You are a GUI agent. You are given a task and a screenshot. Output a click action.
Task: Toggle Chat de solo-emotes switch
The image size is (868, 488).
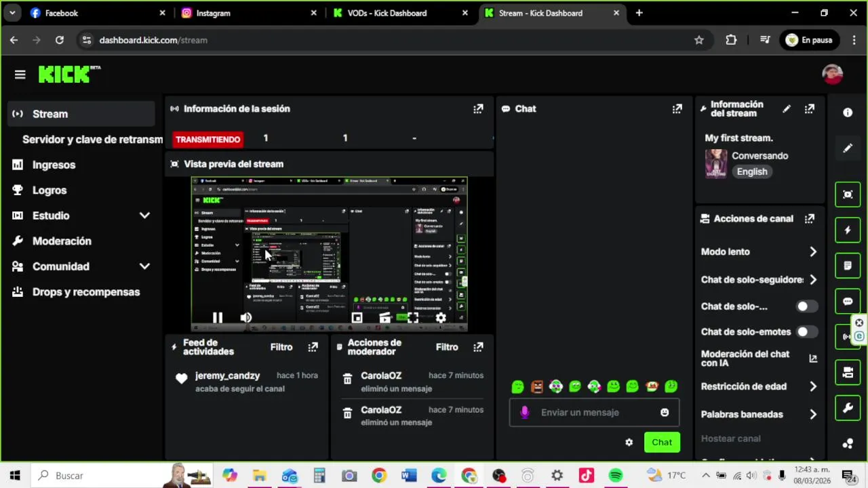pyautogui.click(x=807, y=331)
